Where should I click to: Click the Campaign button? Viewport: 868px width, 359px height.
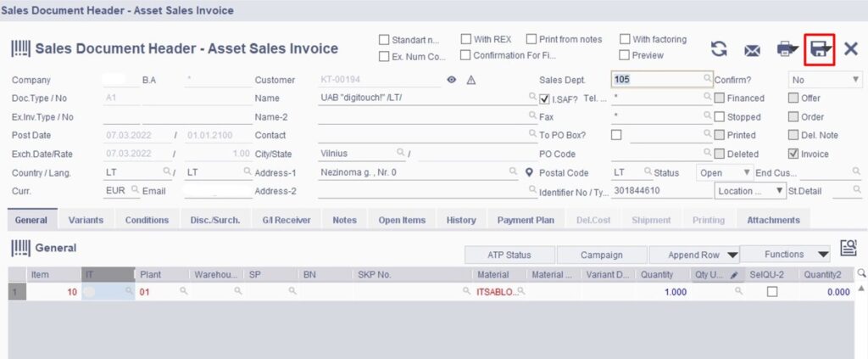click(602, 255)
